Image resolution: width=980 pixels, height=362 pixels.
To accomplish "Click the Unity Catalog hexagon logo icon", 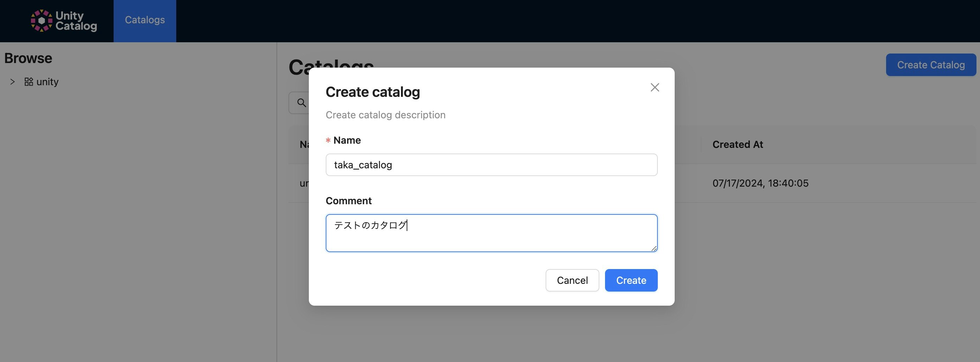I will (x=42, y=20).
